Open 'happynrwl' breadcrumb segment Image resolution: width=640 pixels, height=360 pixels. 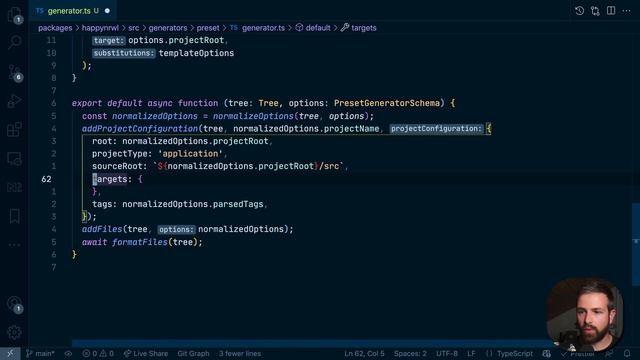click(x=100, y=28)
